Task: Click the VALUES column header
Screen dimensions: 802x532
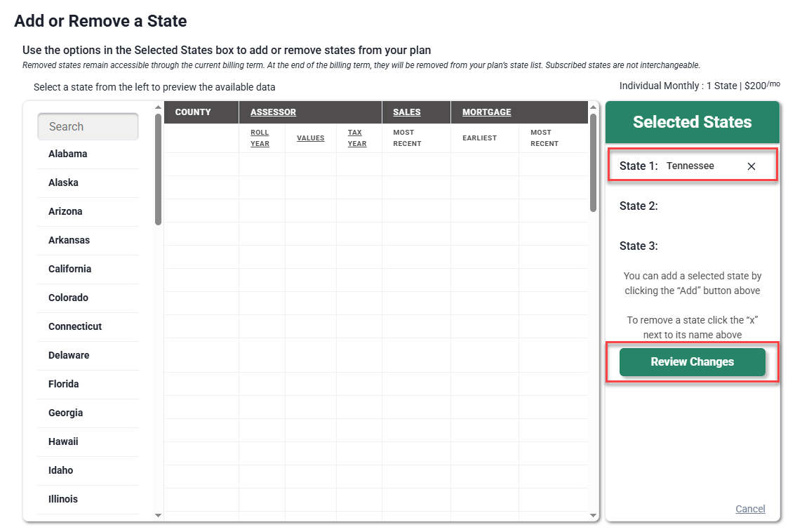Action: pyautogui.click(x=310, y=138)
